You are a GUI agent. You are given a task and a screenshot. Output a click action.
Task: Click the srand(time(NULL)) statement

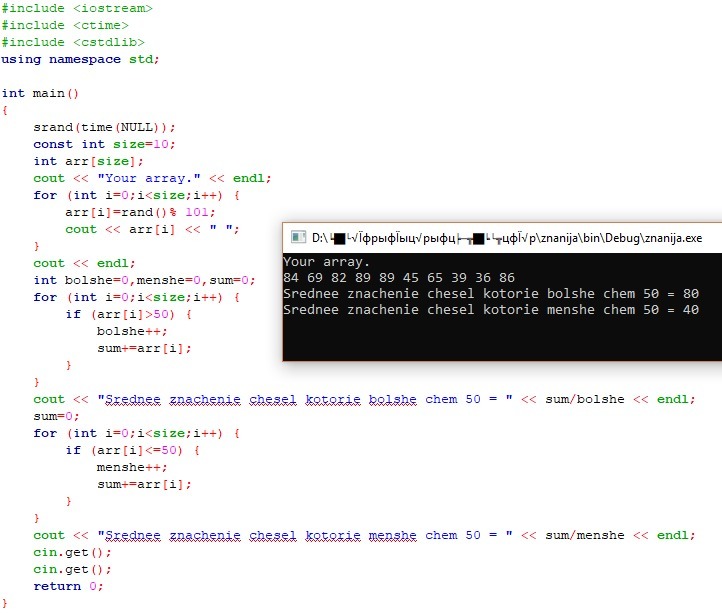click(x=104, y=127)
